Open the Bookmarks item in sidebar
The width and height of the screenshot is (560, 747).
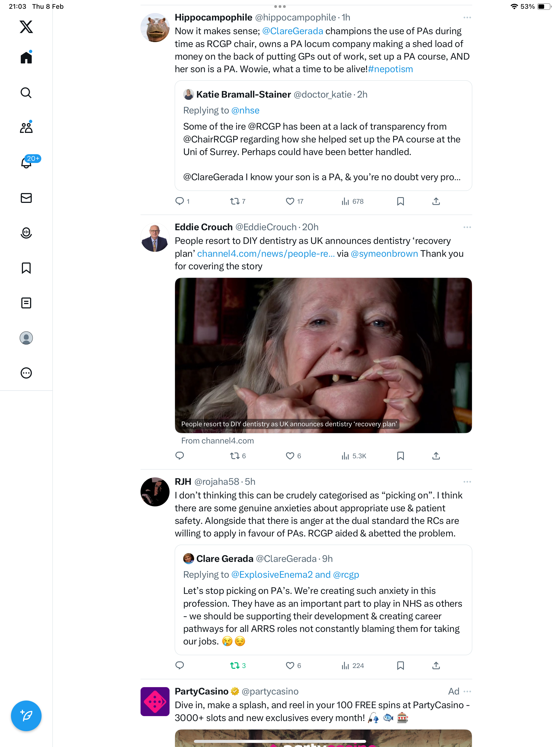coord(26,268)
